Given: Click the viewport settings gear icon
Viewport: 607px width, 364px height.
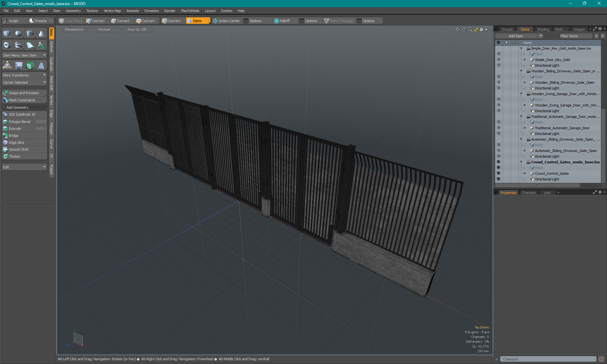Looking at the screenshot, I should pos(481,30).
